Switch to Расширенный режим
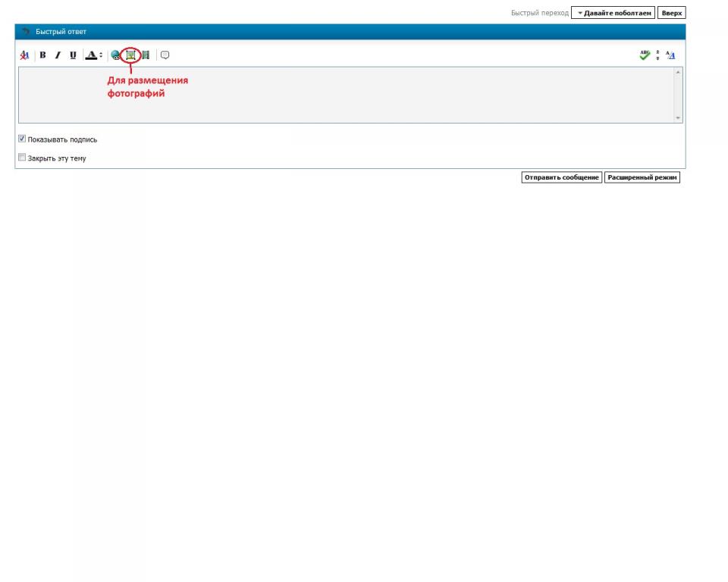The image size is (728, 582). click(x=642, y=177)
